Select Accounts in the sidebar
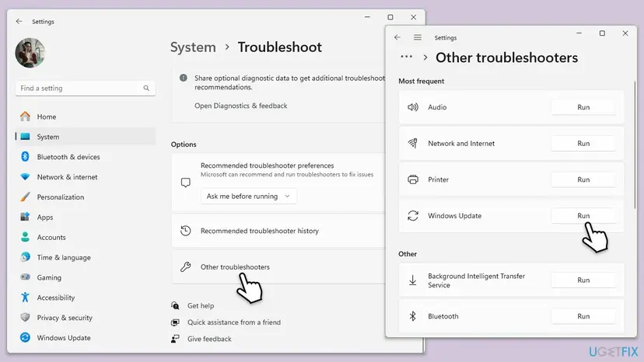Image resolution: width=644 pixels, height=362 pixels. click(x=86, y=237)
